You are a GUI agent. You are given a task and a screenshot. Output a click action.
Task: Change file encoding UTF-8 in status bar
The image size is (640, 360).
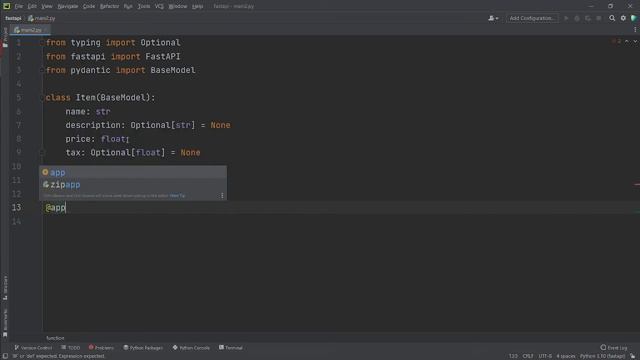pyautogui.click(x=545, y=356)
